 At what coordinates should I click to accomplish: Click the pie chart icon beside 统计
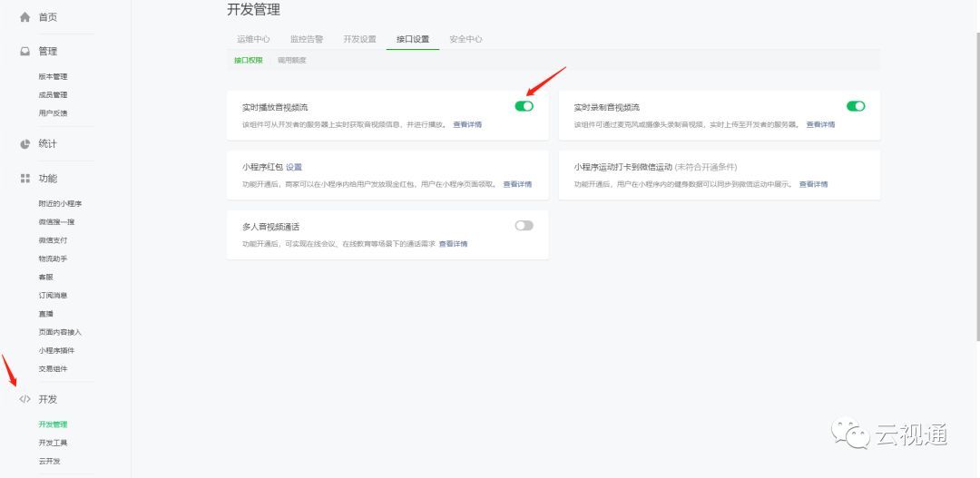[x=25, y=143]
